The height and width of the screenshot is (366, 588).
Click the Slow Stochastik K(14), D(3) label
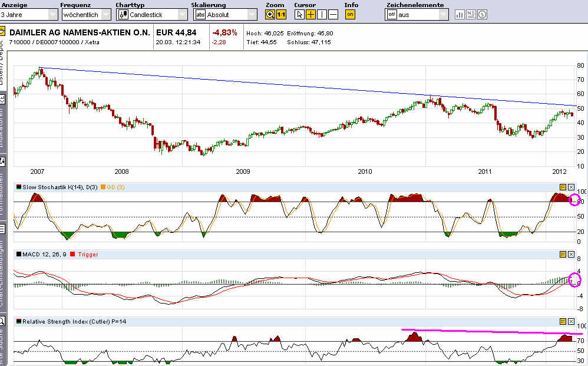click(x=60, y=187)
